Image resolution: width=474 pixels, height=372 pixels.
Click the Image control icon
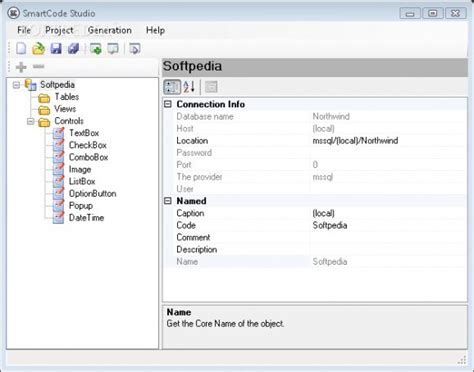[x=59, y=169]
